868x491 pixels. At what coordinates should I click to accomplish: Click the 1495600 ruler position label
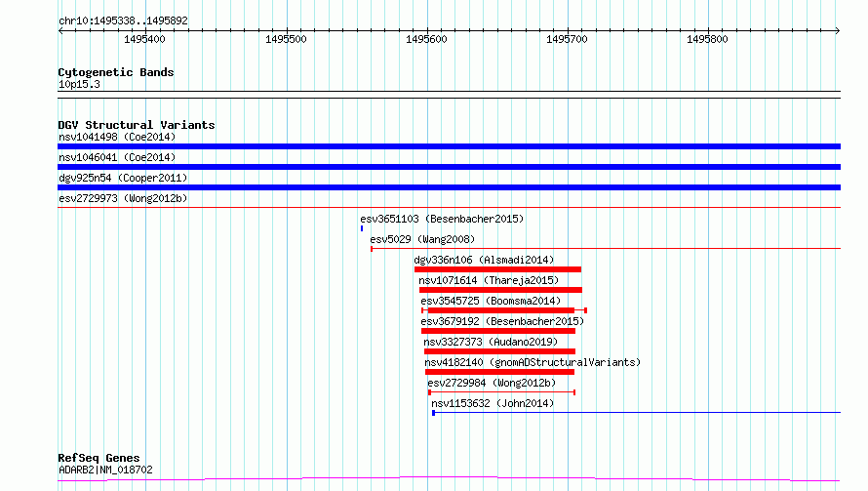[x=426, y=39]
